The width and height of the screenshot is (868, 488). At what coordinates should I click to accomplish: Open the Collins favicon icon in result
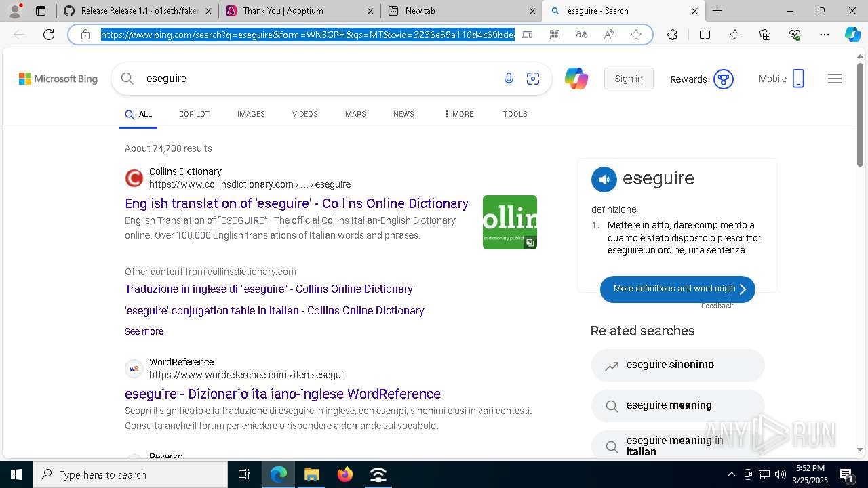click(x=134, y=178)
